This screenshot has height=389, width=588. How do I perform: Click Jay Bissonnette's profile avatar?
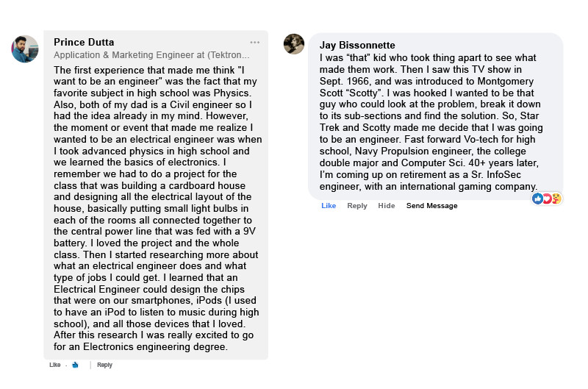(x=294, y=44)
